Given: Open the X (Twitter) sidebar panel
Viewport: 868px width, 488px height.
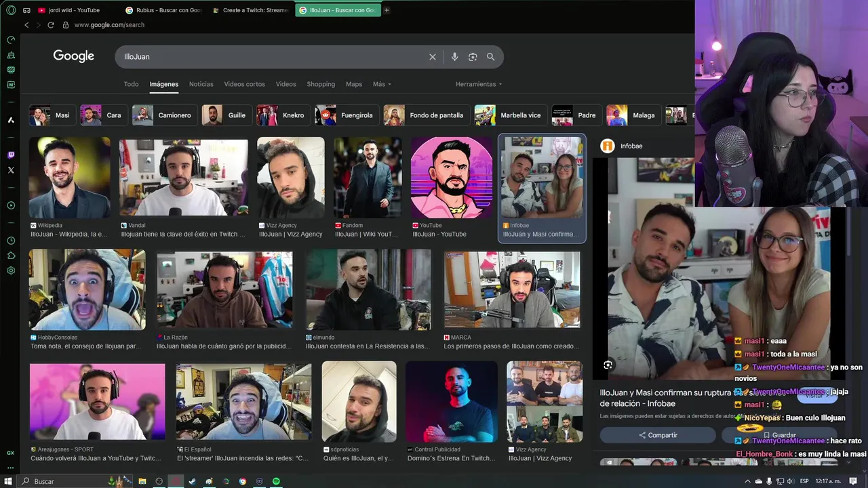Looking at the screenshot, I should tap(11, 170).
